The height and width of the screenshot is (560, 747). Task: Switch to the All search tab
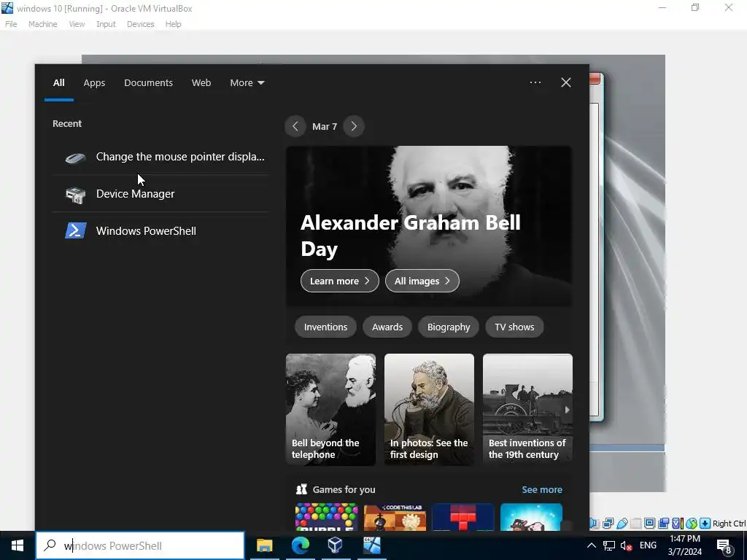coord(59,82)
